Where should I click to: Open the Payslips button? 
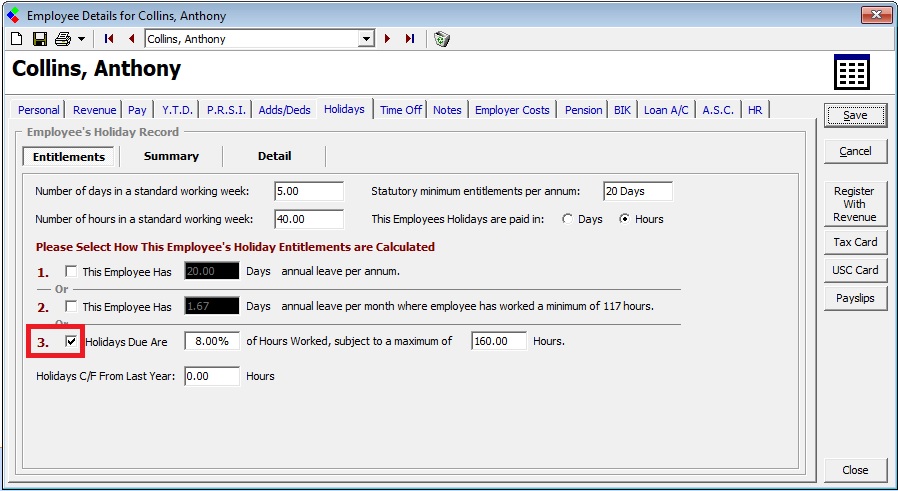[x=855, y=298]
